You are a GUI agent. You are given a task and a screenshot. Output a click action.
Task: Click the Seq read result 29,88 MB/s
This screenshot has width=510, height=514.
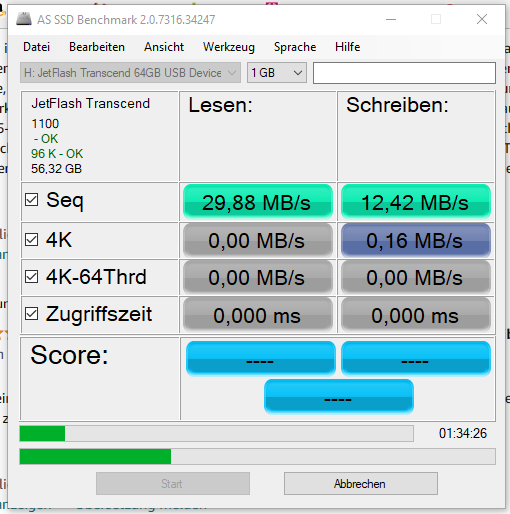[x=258, y=202]
